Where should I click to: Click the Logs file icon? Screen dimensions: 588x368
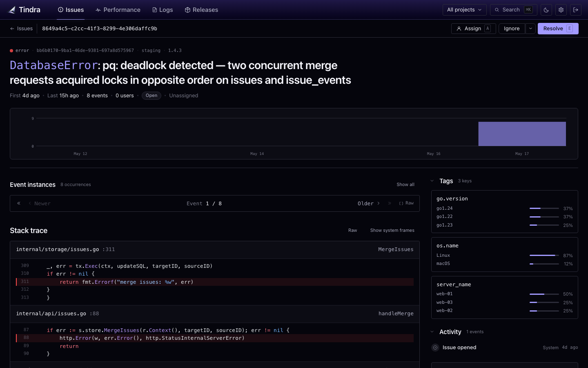coord(154,10)
